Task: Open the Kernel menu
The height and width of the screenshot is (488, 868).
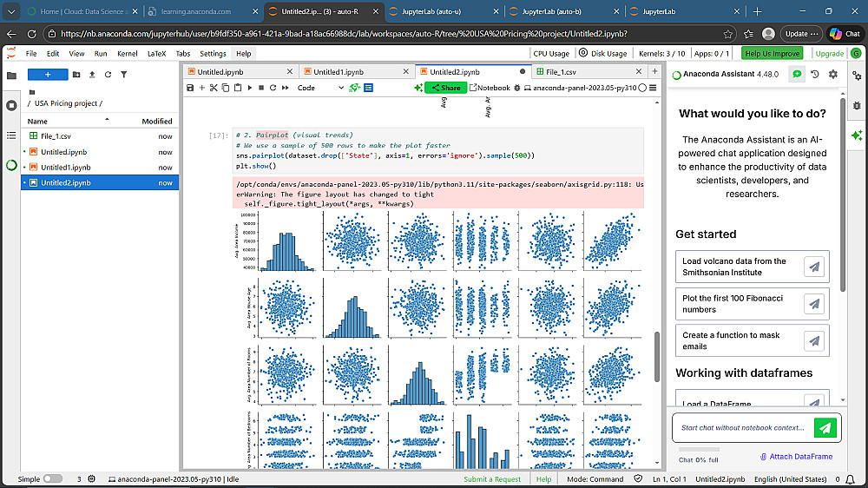Action: click(128, 54)
